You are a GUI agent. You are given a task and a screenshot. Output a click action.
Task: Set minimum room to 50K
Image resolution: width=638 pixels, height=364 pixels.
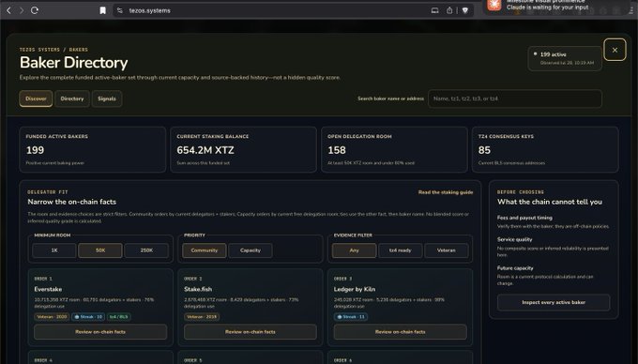[100, 250]
